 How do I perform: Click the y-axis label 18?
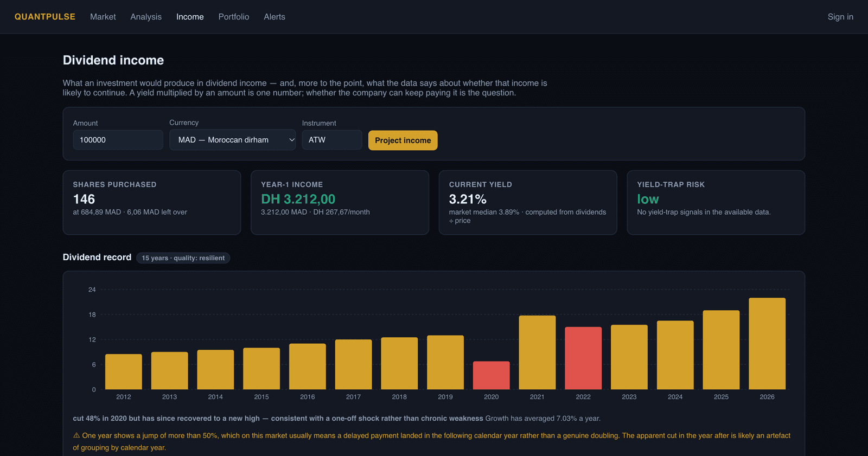click(92, 314)
